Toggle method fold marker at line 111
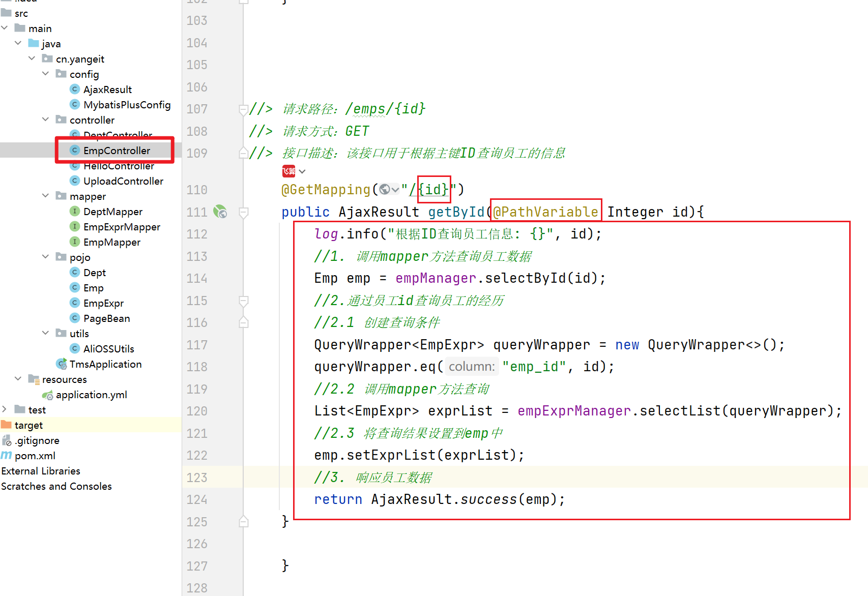 tap(243, 212)
